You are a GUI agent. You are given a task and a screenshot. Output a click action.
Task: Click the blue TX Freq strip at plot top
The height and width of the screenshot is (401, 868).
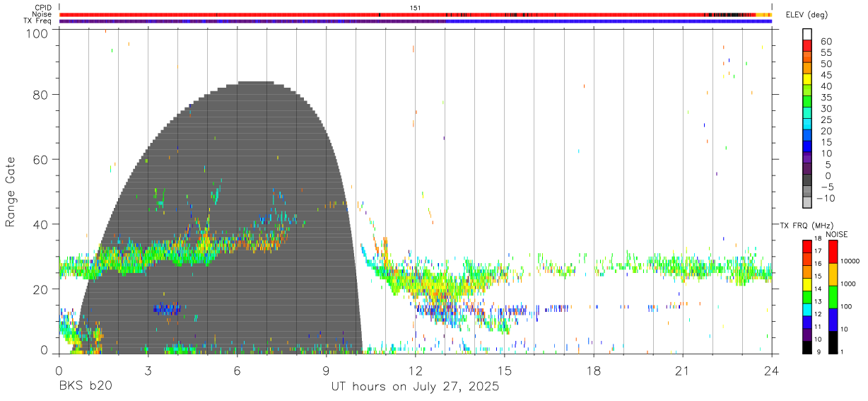point(608,21)
